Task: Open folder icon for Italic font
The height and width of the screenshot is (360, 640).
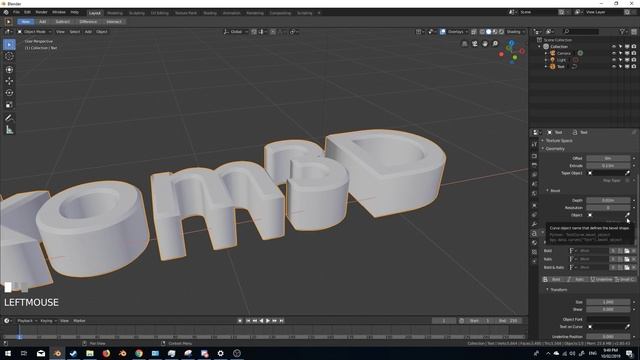Action: [627, 259]
